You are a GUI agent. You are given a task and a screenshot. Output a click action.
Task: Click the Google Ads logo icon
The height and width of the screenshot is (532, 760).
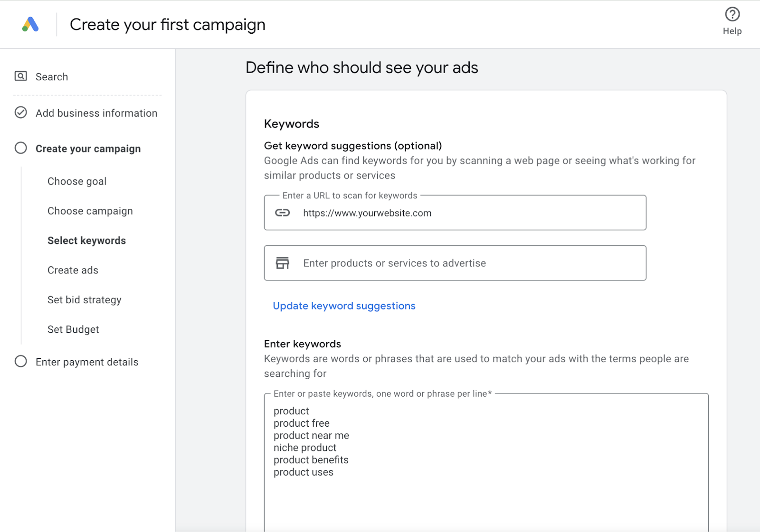30,23
